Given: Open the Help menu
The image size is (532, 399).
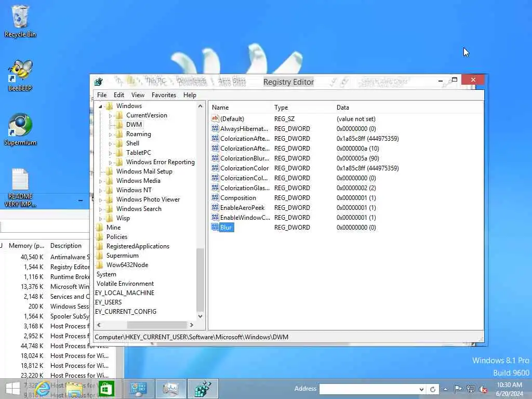Looking at the screenshot, I should click(x=190, y=95).
